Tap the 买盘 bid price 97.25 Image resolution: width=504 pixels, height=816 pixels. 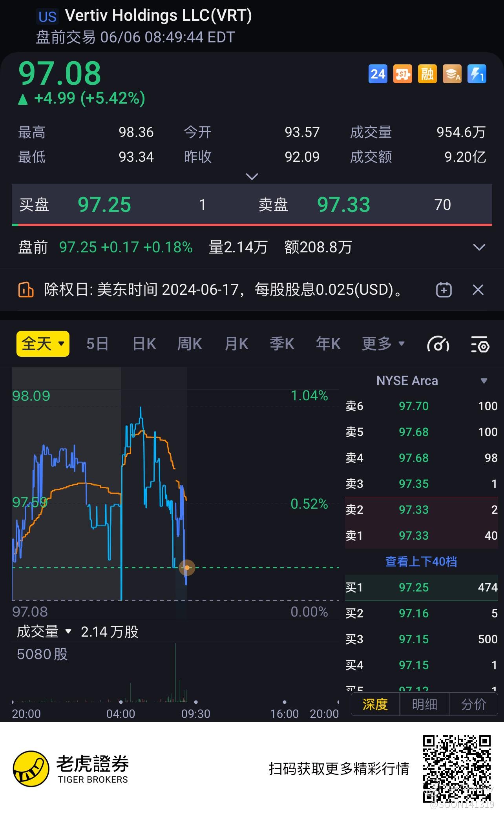pyautogui.click(x=104, y=205)
